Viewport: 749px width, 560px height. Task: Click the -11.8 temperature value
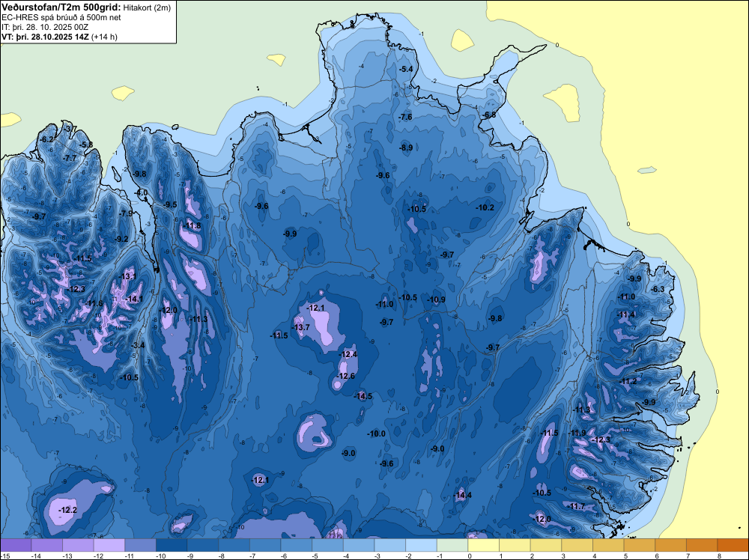(193, 226)
